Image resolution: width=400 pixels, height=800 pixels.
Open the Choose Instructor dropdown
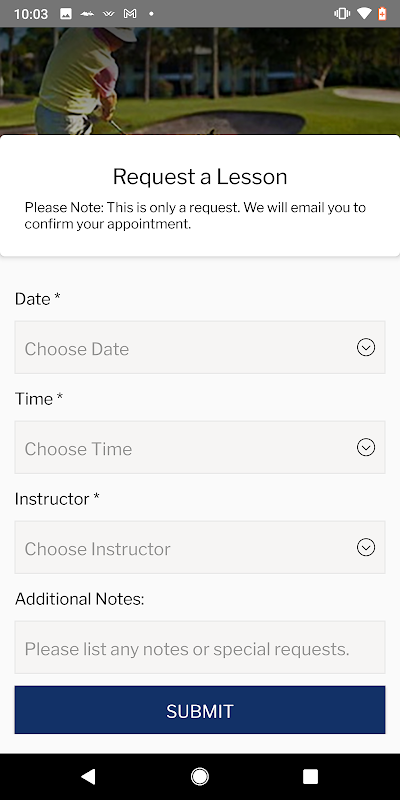pyautogui.click(x=200, y=547)
